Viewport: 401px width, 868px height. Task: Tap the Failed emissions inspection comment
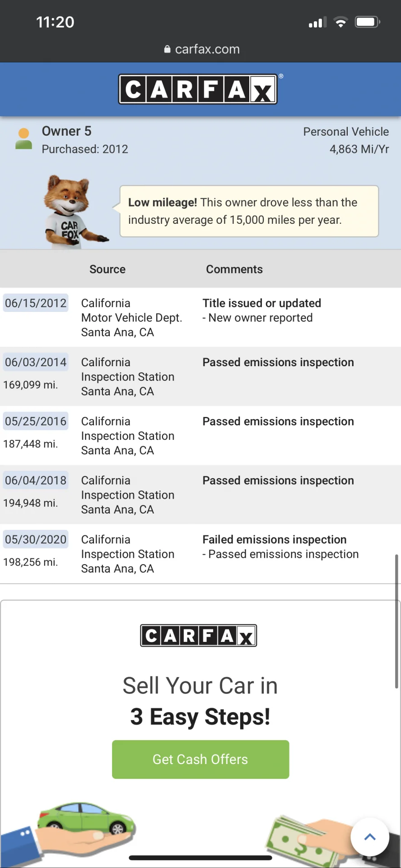point(274,539)
